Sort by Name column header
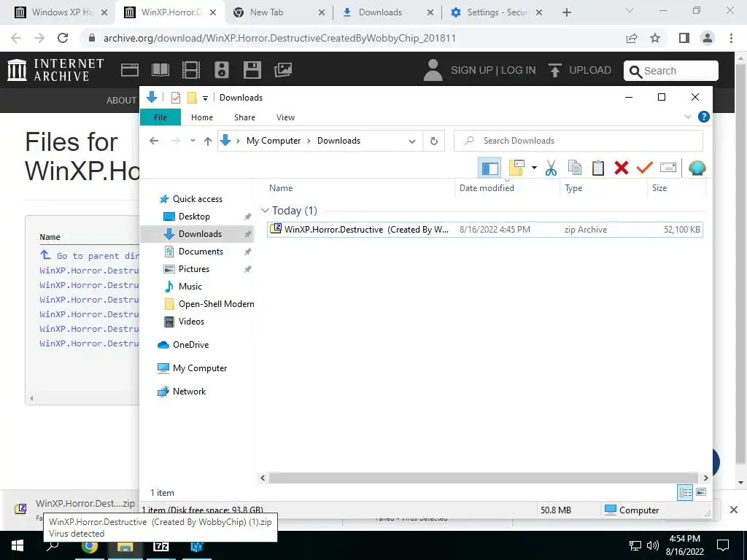 (x=281, y=188)
